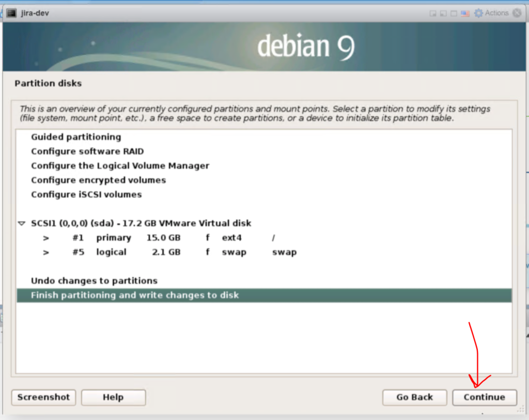Viewport: 529px width, 420px height.
Task: Click the third full-window icon in console header
Action: pos(454,13)
